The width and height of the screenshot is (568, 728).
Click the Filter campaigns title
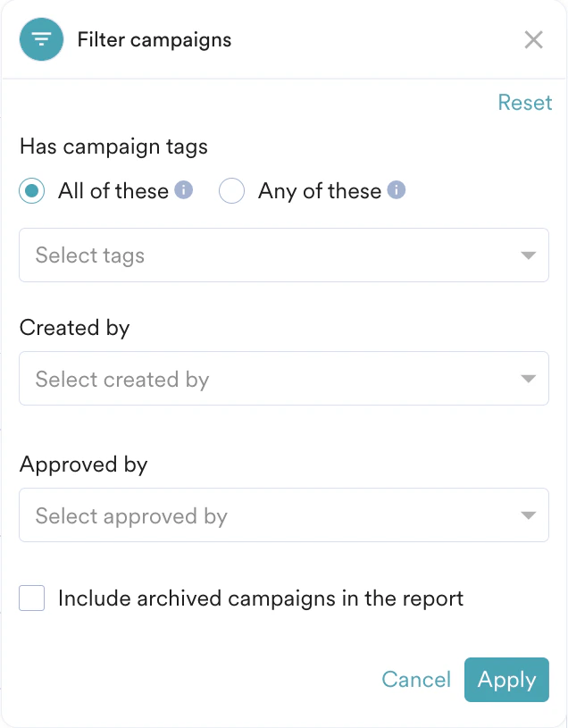154,39
